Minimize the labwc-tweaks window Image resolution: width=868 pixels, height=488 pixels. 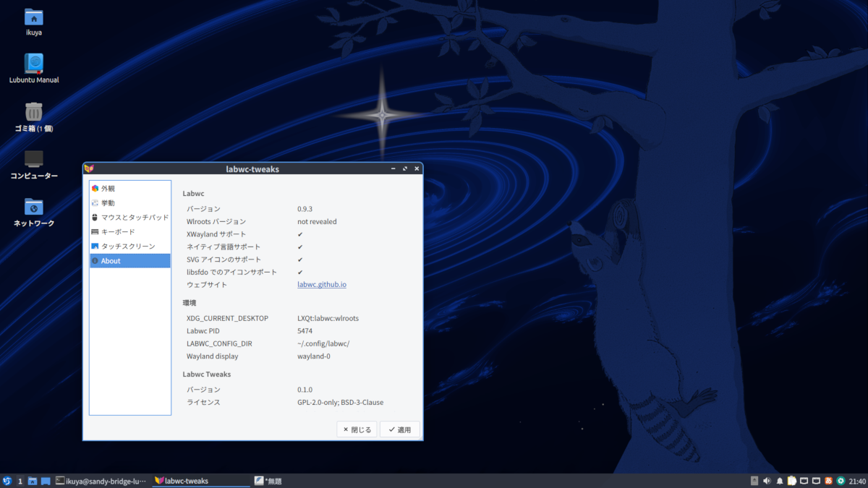pyautogui.click(x=393, y=168)
